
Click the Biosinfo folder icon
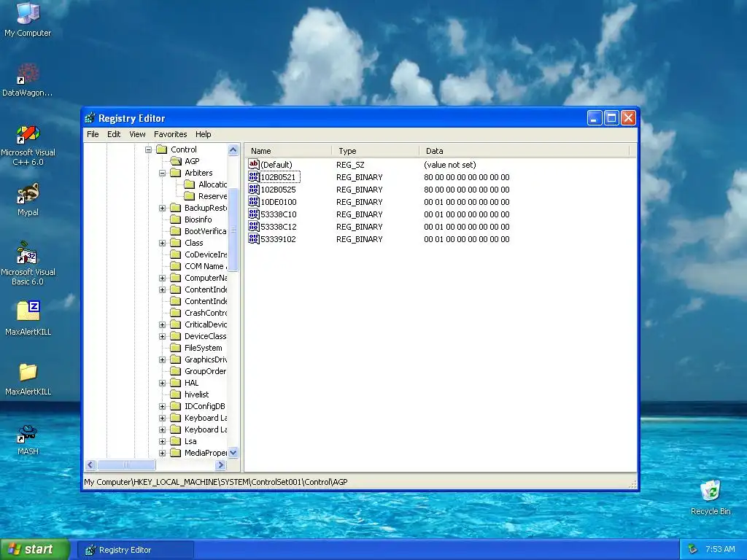pos(176,219)
